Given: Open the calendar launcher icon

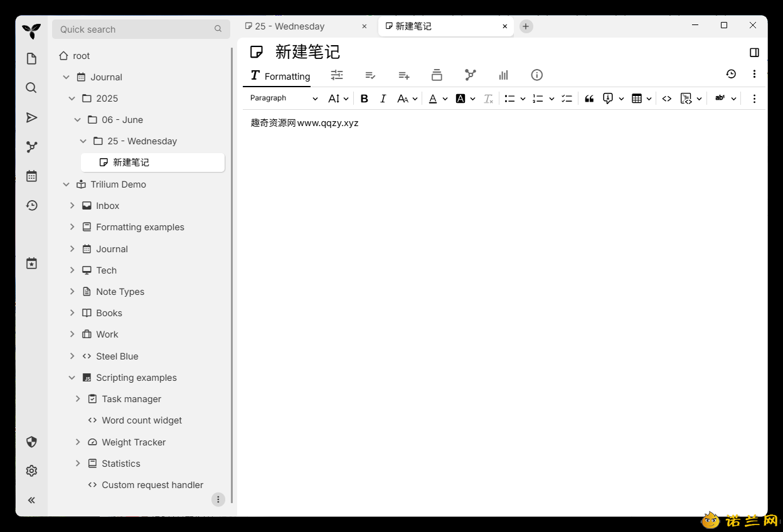Looking at the screenshot, I should [x=31, y=176].
